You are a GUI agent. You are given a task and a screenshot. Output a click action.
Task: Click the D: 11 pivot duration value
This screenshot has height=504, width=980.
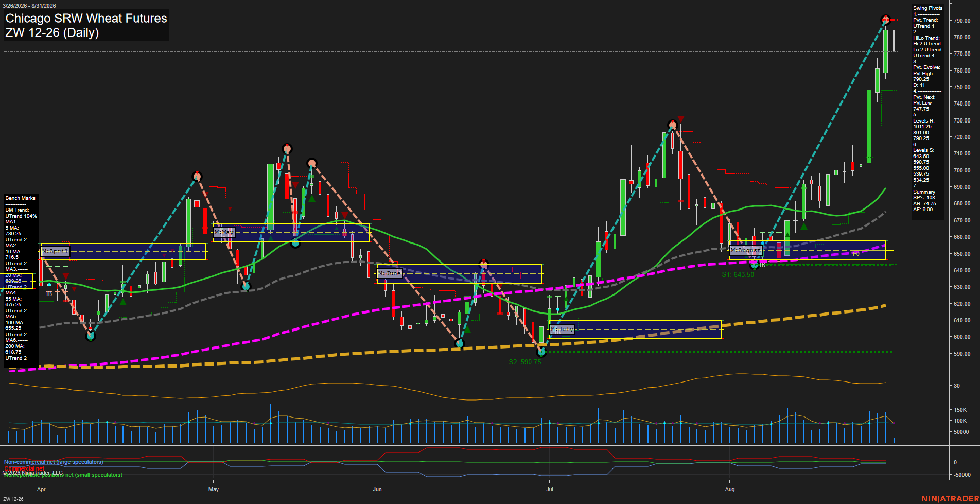pyautogui.click(x=919, y=85)
